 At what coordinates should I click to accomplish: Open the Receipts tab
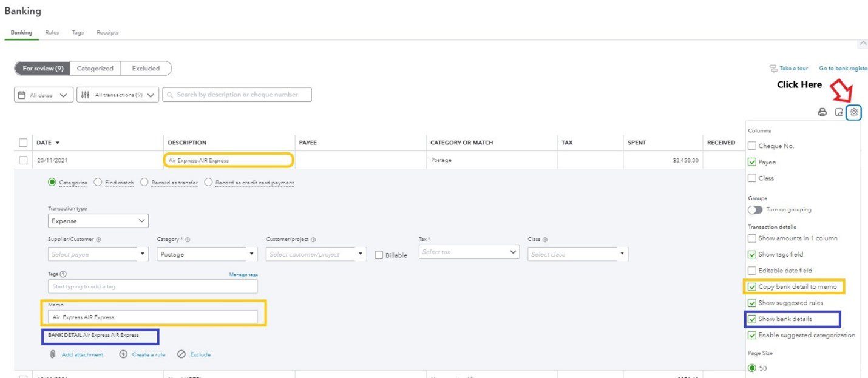click(107, 32)
